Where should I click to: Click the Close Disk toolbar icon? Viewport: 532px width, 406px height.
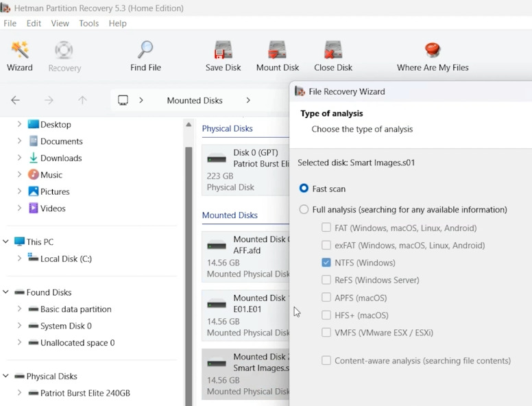(x=332, y=50)
